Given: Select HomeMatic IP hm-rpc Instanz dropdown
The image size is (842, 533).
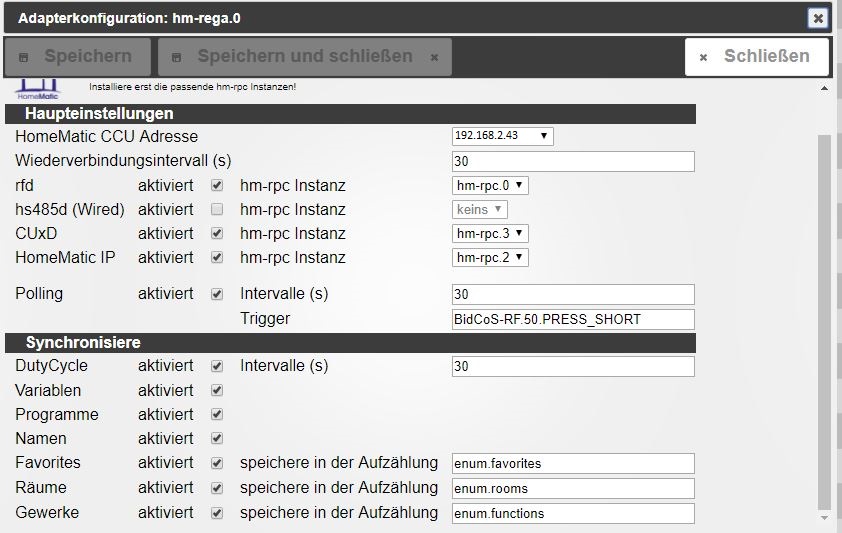Looking at the screenshot, I should pyautogui.click(x=490, y=258).
